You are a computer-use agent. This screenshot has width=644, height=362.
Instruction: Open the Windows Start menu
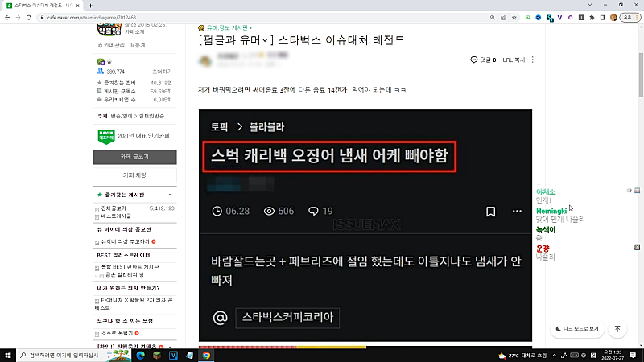click(8, 356)
